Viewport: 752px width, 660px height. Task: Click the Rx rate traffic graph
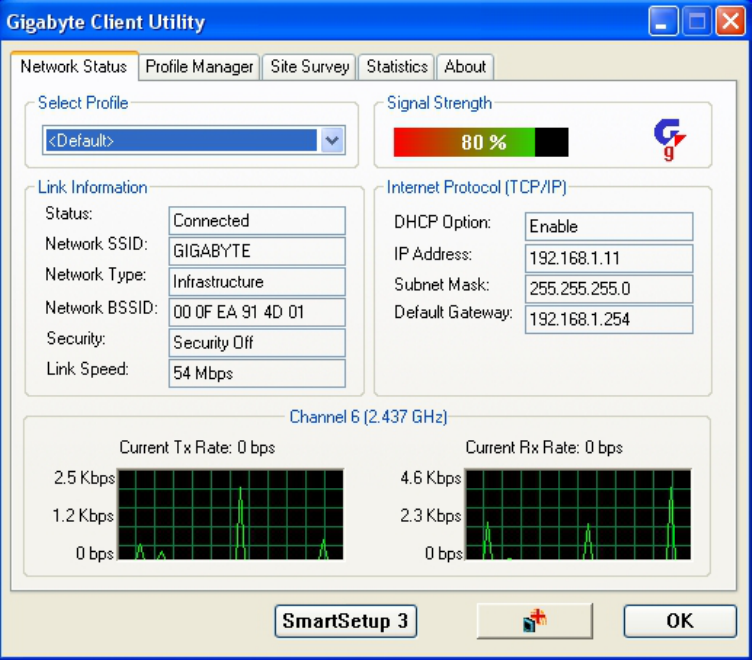click(578, 515)
